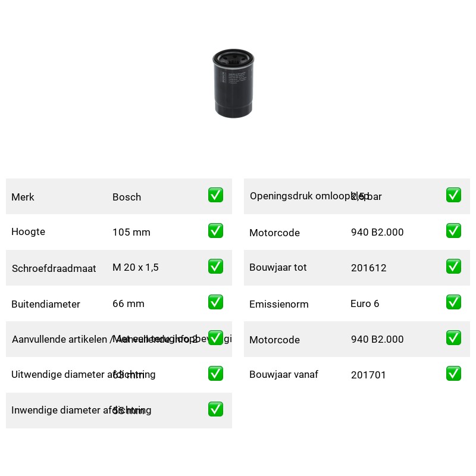This screenshot has height=476, width=476.
Task: Click the checkmark in Openingsdruk omloopklep row
Action: tap(453, 195)
